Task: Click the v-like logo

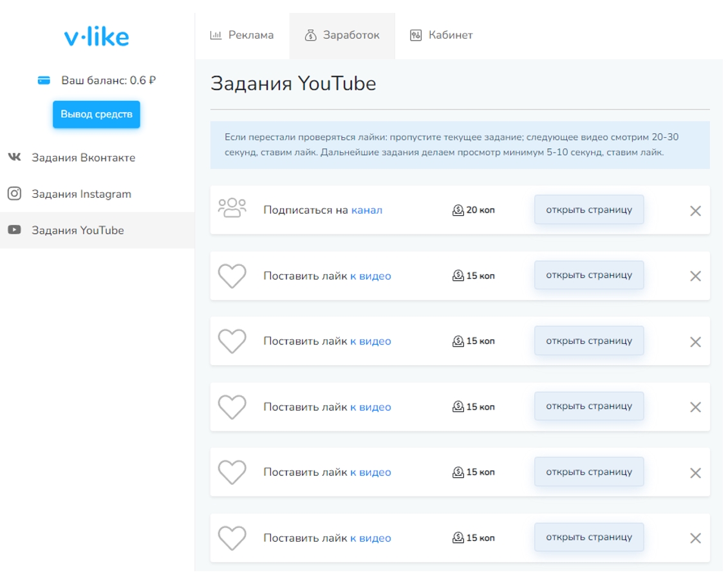Action: tap(97, 37)
